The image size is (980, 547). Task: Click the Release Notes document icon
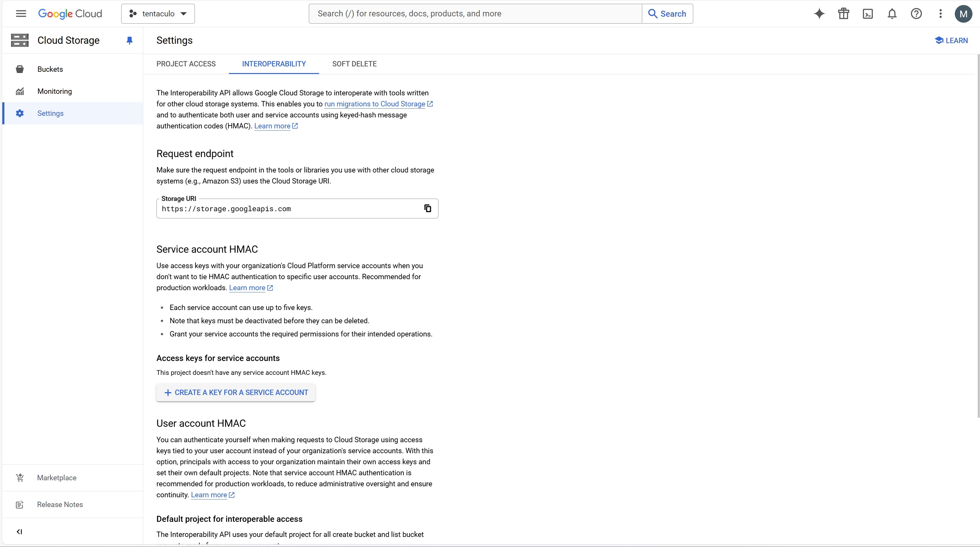20,505
